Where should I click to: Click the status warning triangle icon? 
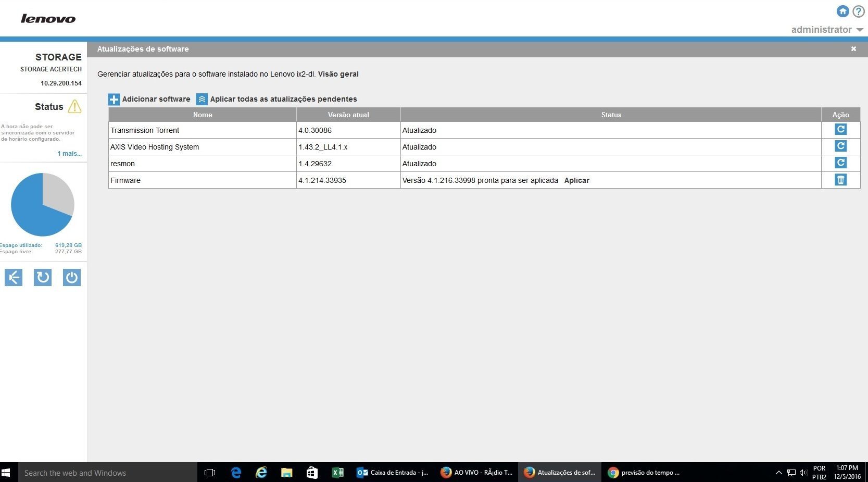pyautogui.click(x=74, y=106)
